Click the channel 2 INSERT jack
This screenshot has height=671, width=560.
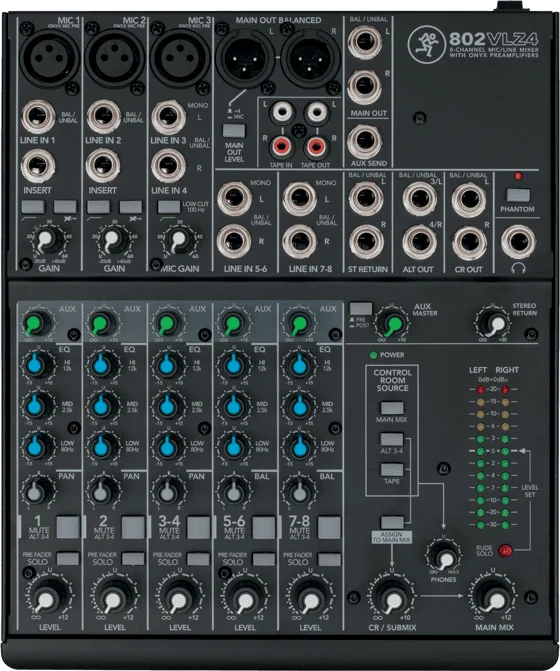103,166
